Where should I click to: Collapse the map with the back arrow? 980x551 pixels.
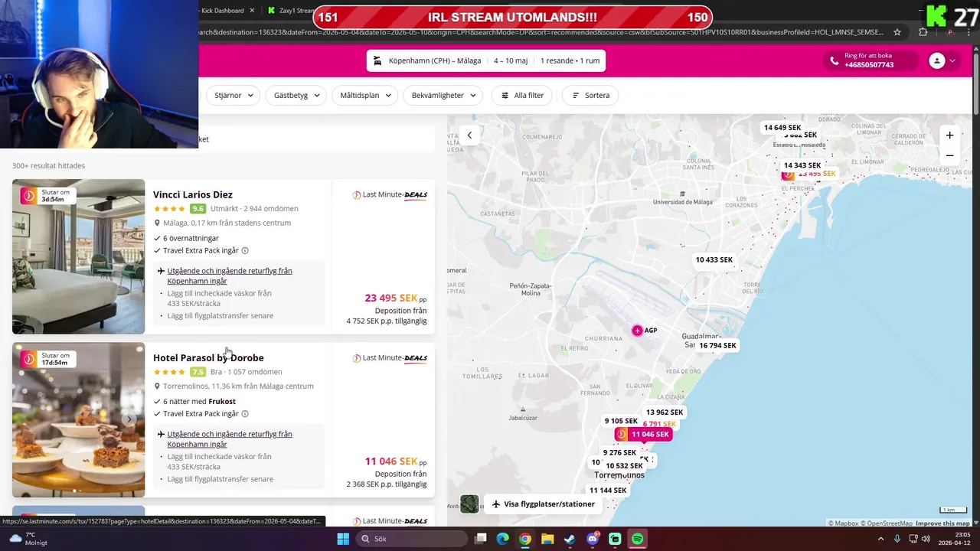(x=469, y=135)
